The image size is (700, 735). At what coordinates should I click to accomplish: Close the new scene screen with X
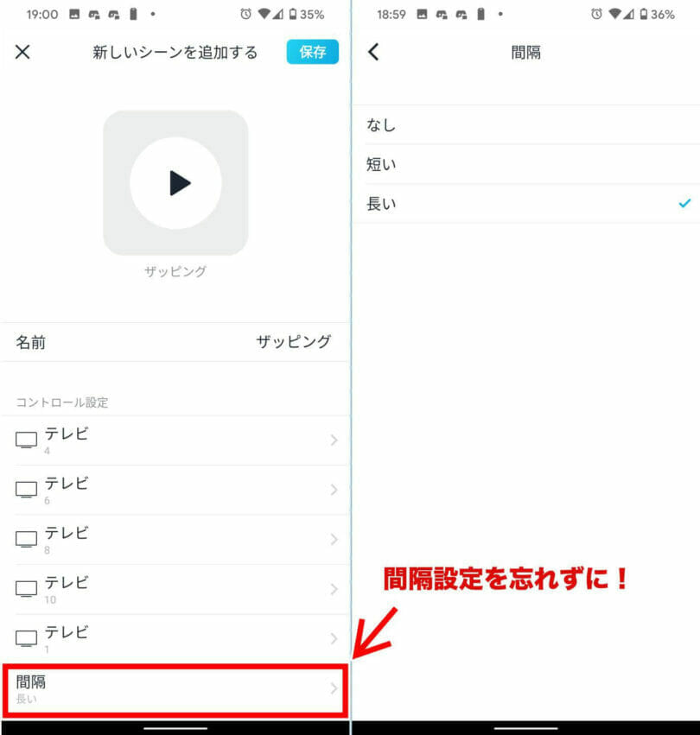tap(22, 52)
